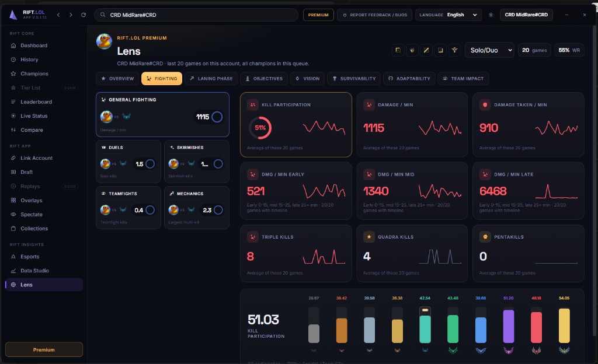The height and width of the screenshot is (364, 598).
Task: Click the Premium button at sidebar bottom
Action: [44, 349]
